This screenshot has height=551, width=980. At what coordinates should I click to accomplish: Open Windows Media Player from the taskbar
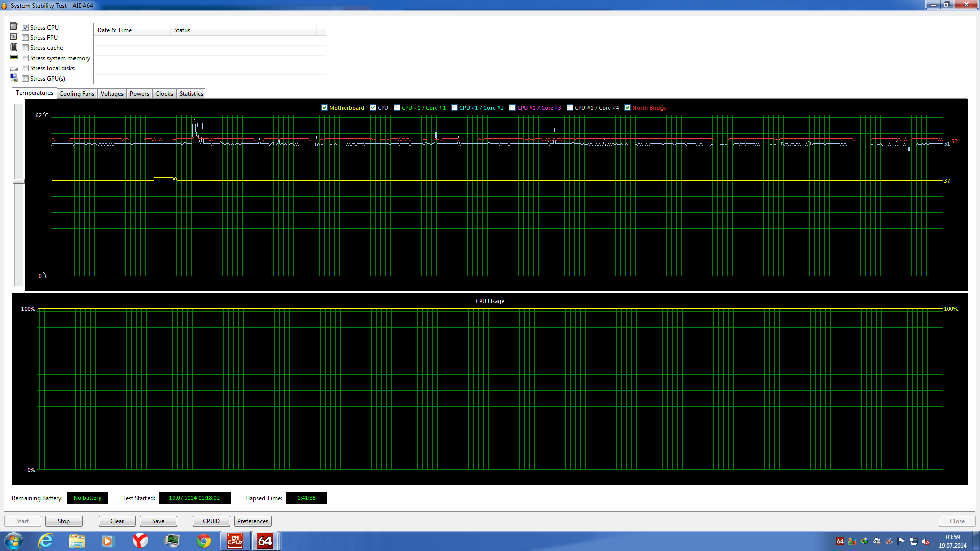click(x=108, y=541)
